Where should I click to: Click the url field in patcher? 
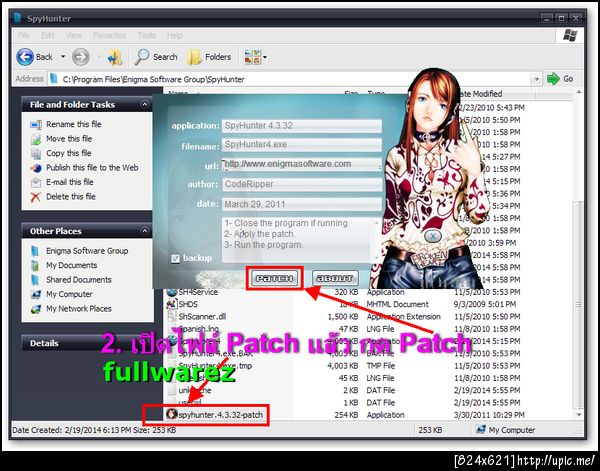tap(302, 165)
